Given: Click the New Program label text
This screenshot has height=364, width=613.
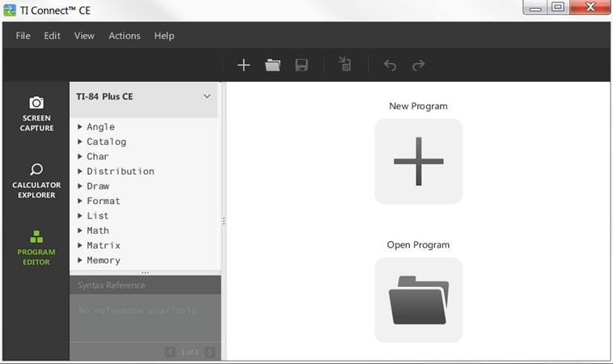Looking at the screenshot, I should [x=418, y=106].
